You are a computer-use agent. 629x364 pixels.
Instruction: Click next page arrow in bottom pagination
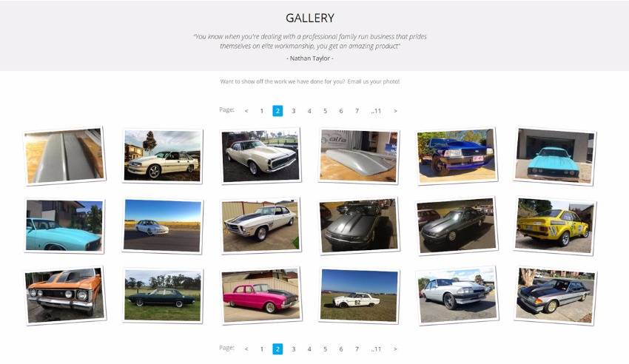click(395, 349)
